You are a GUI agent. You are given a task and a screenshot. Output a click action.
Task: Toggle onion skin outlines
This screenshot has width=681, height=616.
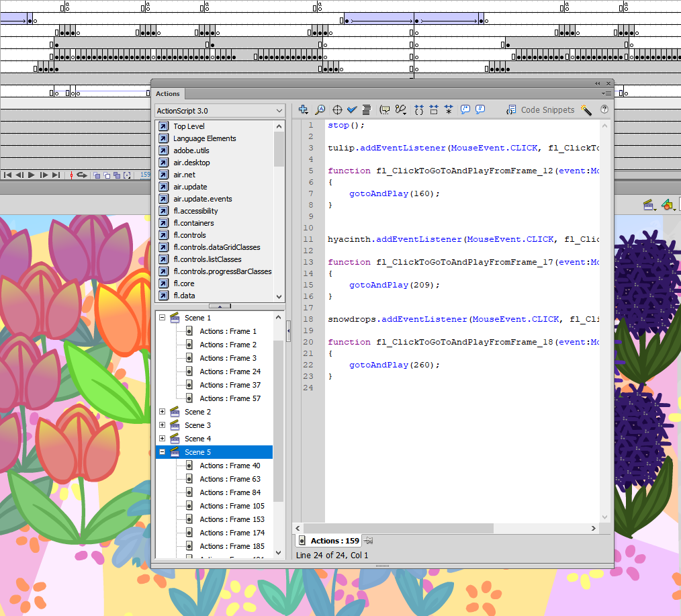click(107, 175)
